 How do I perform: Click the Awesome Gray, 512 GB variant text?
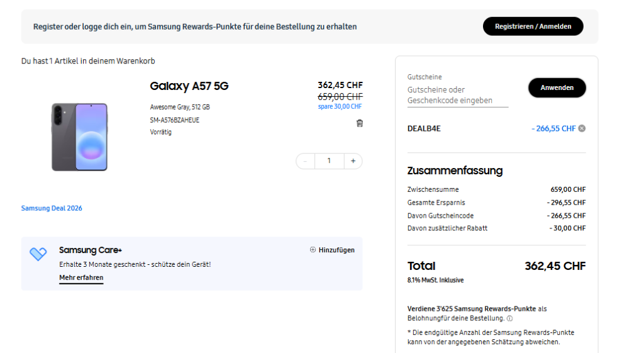click(180, 107)
